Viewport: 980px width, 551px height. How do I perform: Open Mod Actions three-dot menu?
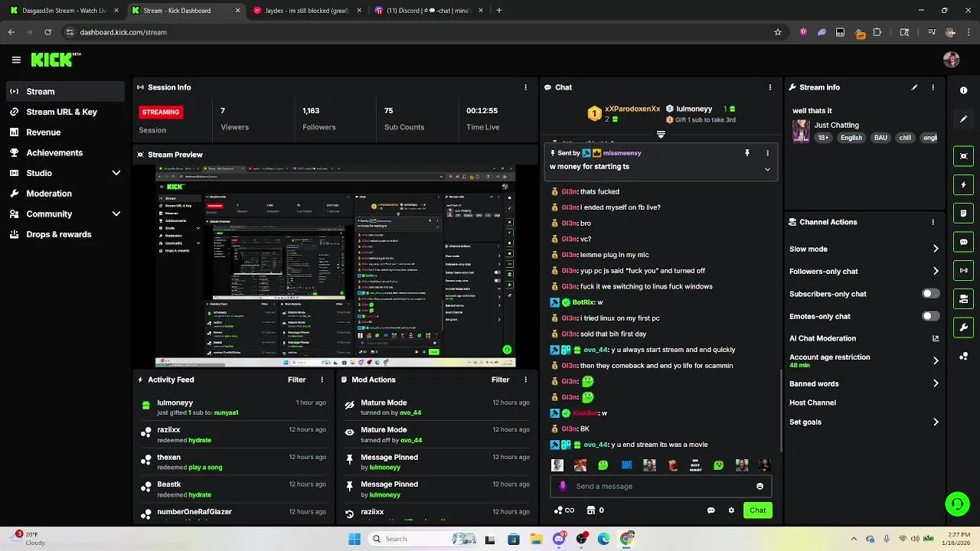[x=525, y=380]
